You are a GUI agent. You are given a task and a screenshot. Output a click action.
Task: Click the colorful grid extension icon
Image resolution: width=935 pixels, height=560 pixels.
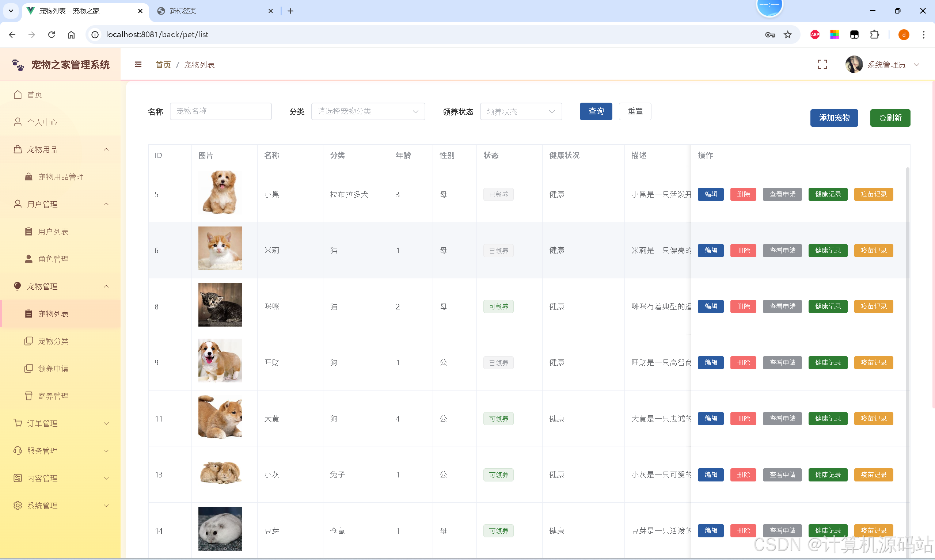point(834,35)
